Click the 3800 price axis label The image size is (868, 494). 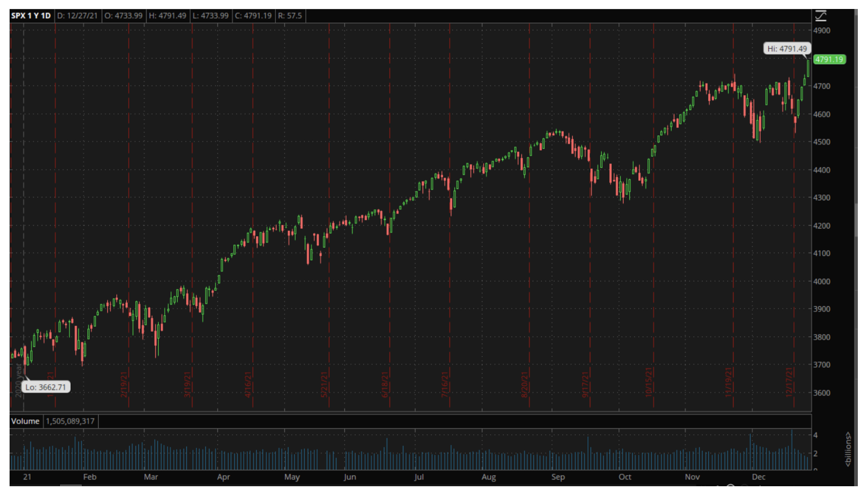point(823,337)
